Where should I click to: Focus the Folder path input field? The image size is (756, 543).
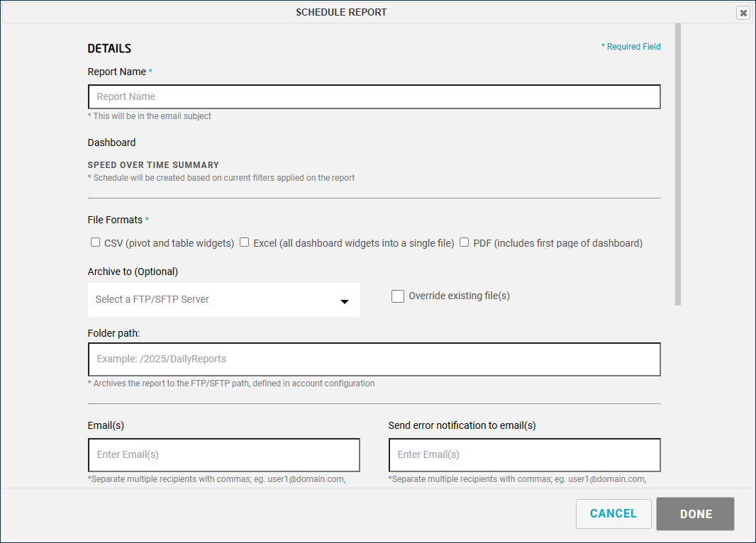[374, 359]
